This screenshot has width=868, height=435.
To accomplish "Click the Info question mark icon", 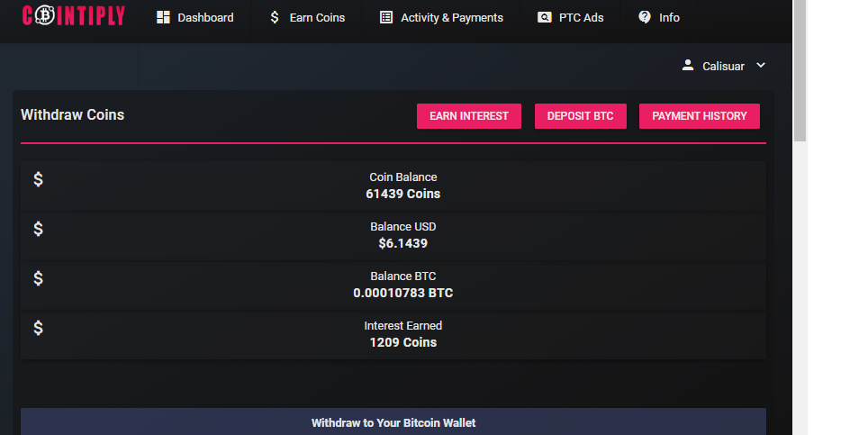I will pyautogui.click(x=645, y=17).
